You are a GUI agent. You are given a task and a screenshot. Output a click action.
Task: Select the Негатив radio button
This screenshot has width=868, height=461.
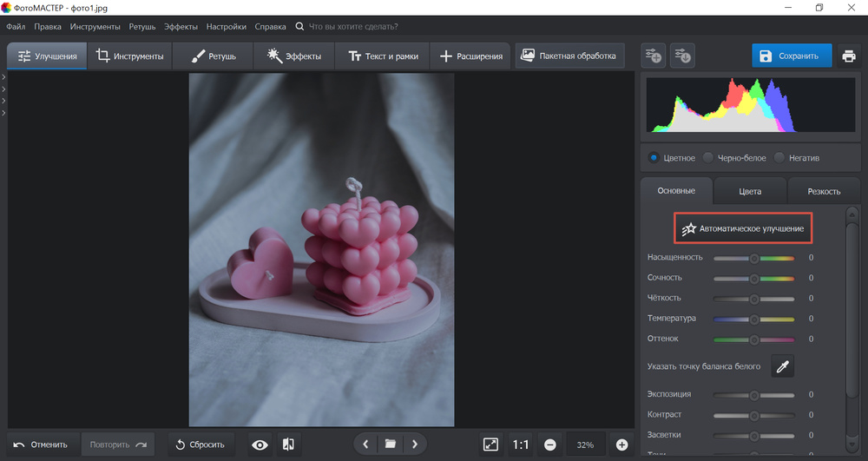(x=779, y=158)
